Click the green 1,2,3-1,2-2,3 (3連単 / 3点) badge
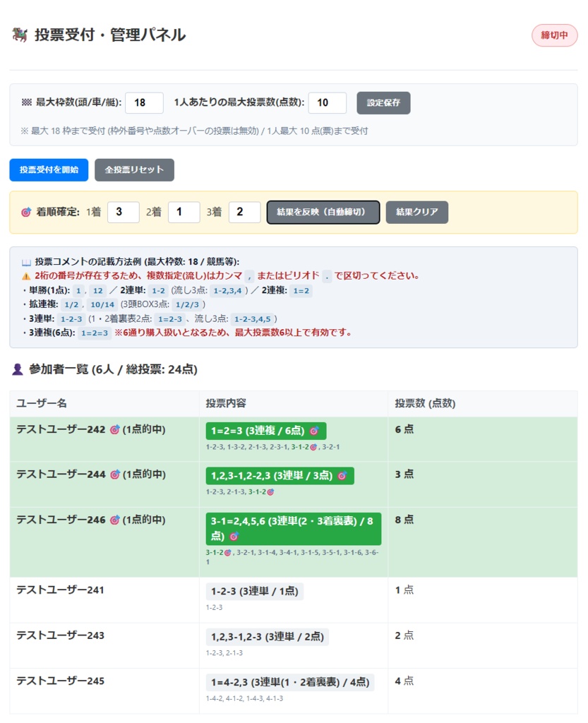Image resolution: width=588 pixels, height=723 pixels. [x=280, y=475]
